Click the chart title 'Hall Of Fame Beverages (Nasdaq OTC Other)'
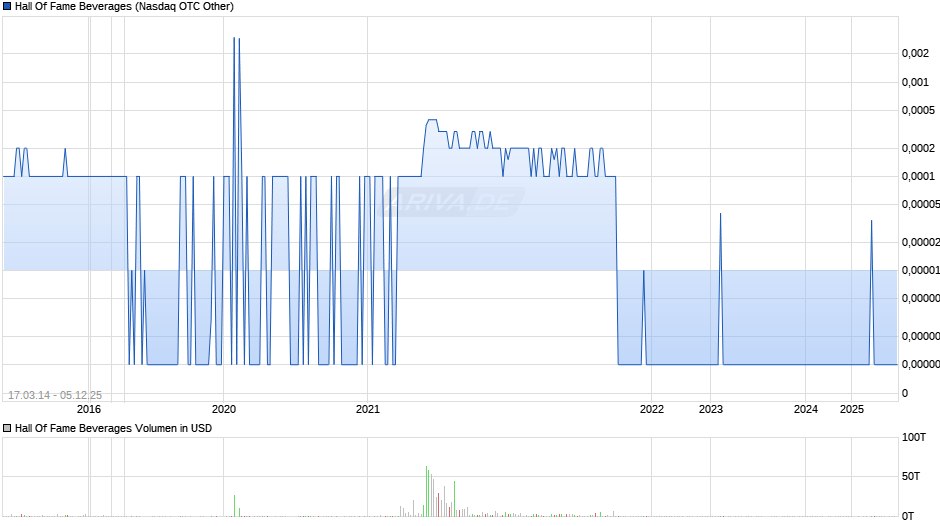The image size is (940, 526). [124, 7]
